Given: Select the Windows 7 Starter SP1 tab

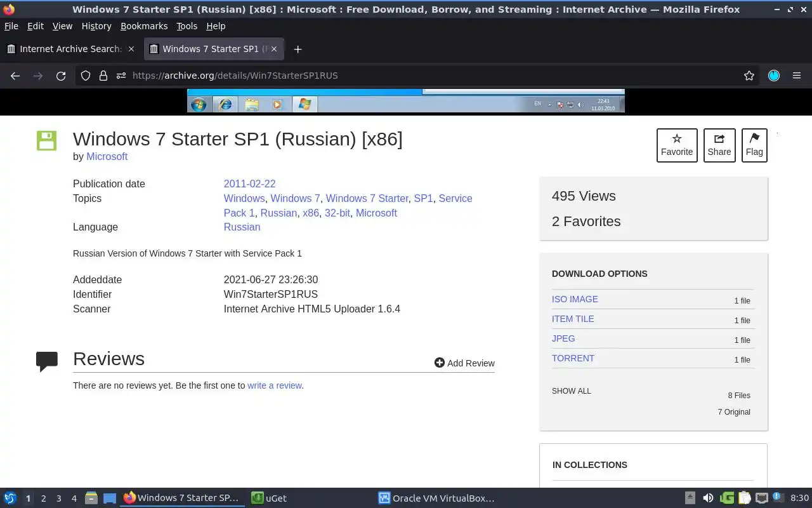Looking at the screenshot, I should coord(214,49).
